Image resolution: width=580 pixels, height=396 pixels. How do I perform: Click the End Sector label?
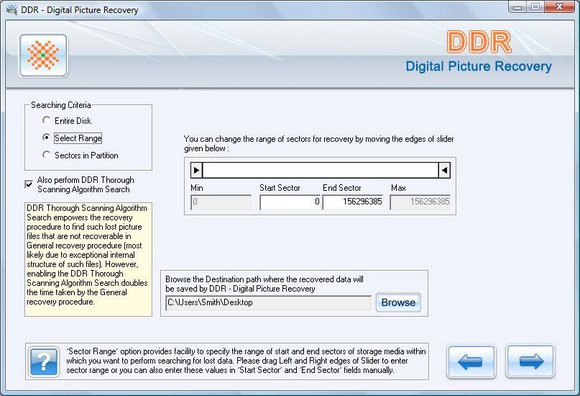tap(342, 188)
